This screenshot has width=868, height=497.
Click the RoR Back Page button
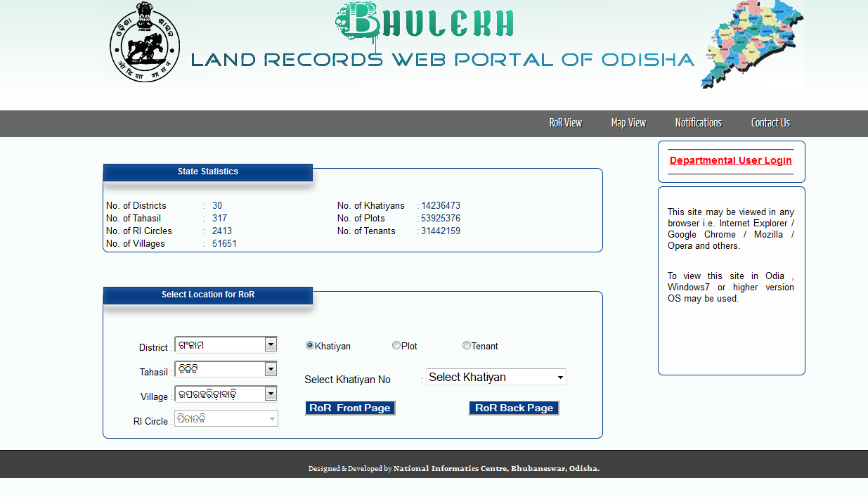click(x=514, y=408)
